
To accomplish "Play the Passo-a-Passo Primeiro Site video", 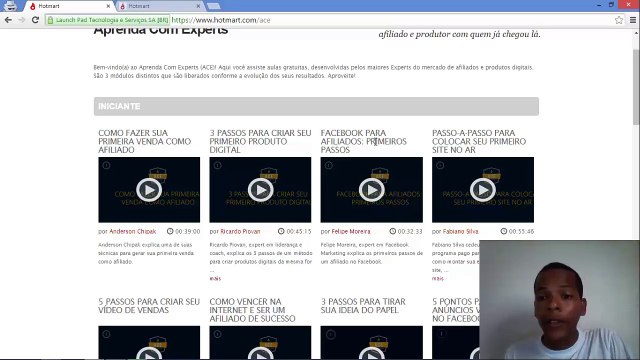I will tap(483, 190).
